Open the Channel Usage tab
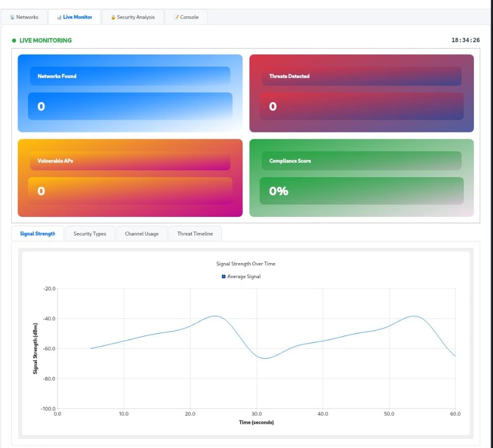 pyautogui.click(x=141, y=234)
